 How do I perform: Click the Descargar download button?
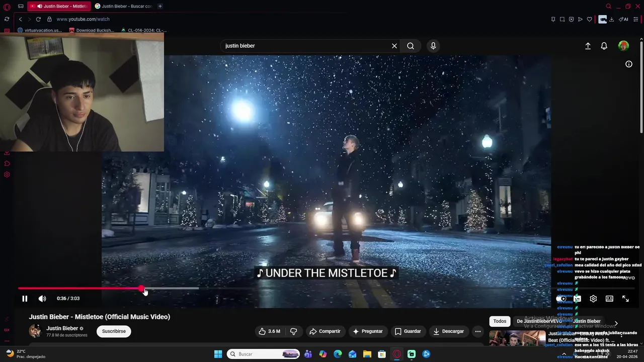pyautogui.click(x=448, y=331)
